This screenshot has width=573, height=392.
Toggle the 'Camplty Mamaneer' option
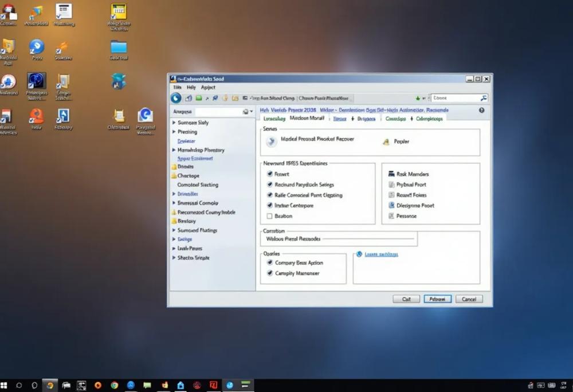tap(270, 273)
